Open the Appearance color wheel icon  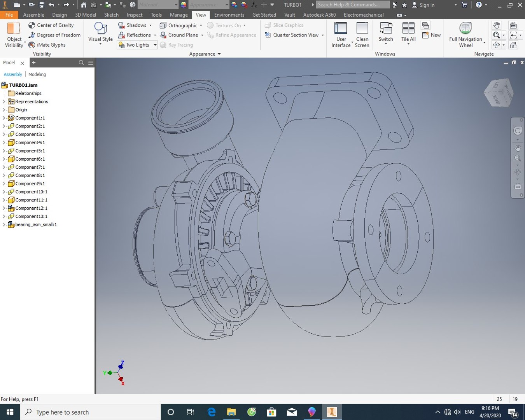pyautogui.click(x=184, y=5)
